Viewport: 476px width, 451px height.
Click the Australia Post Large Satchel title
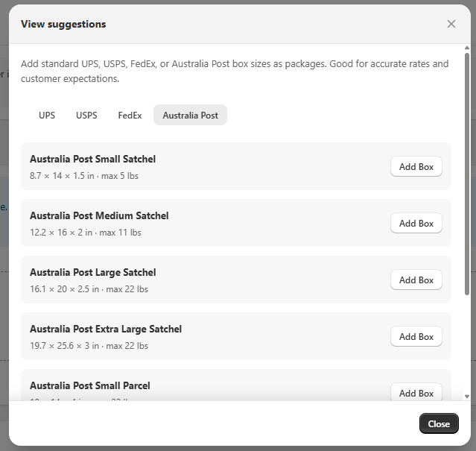click(92, 272)
